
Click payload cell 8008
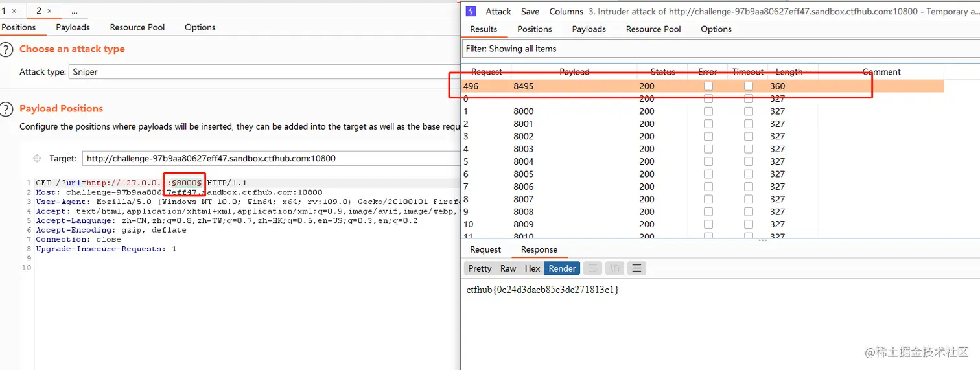(x=524, y=212)
